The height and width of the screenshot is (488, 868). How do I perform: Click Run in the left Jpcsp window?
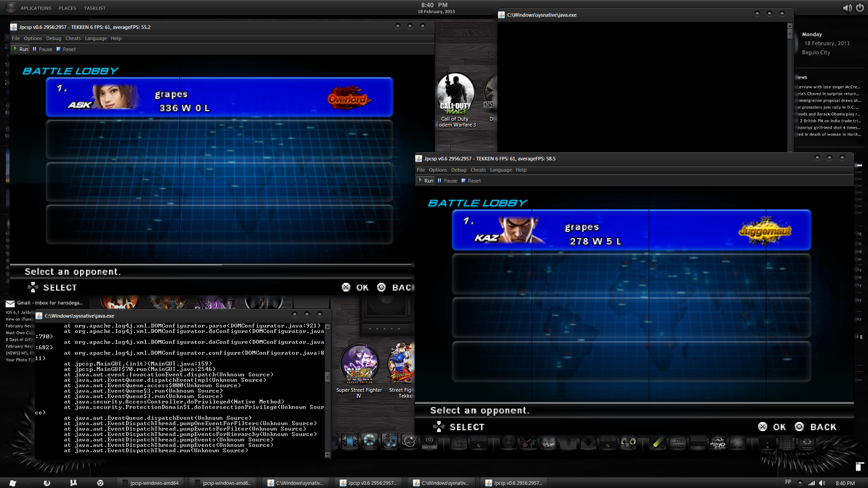click(x=21, y=49)
